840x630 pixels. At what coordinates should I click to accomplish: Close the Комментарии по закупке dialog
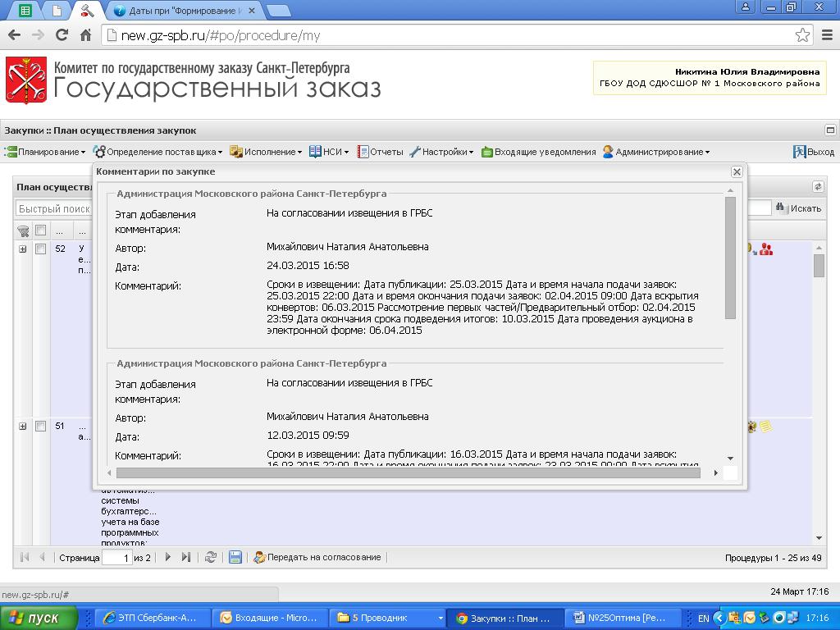tap(737, 171)
